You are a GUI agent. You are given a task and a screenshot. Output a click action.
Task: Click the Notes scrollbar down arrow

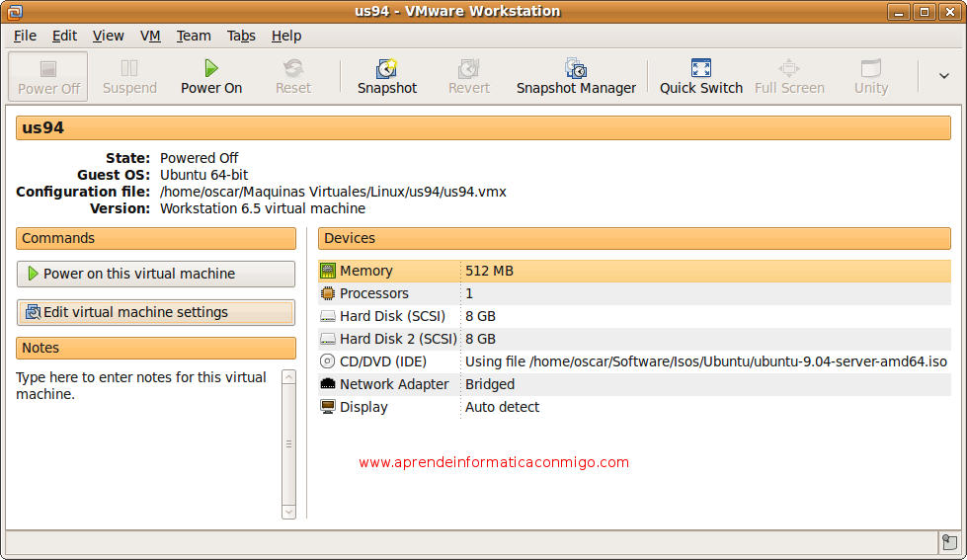288,512
